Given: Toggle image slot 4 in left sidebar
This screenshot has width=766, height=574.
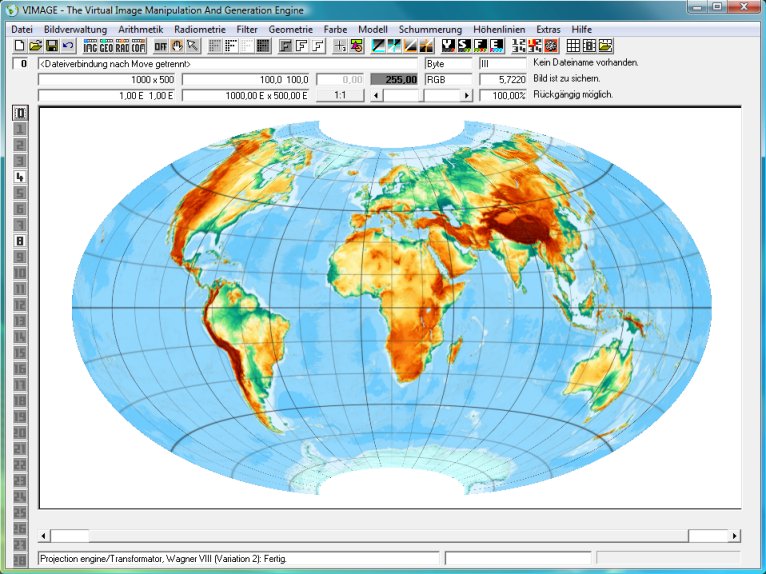Looking at the screenshot, I should [x=20, y=177].
